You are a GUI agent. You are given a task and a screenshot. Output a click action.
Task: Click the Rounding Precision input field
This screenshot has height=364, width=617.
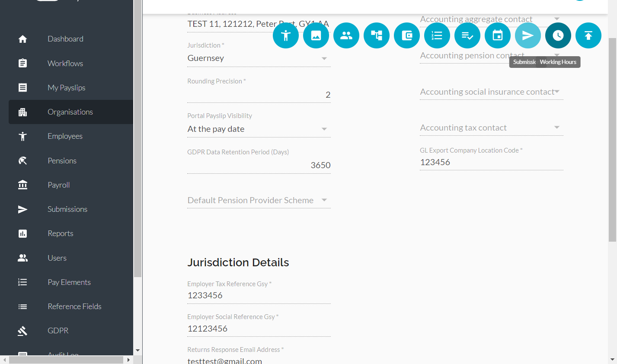click(x=259, y=95)
